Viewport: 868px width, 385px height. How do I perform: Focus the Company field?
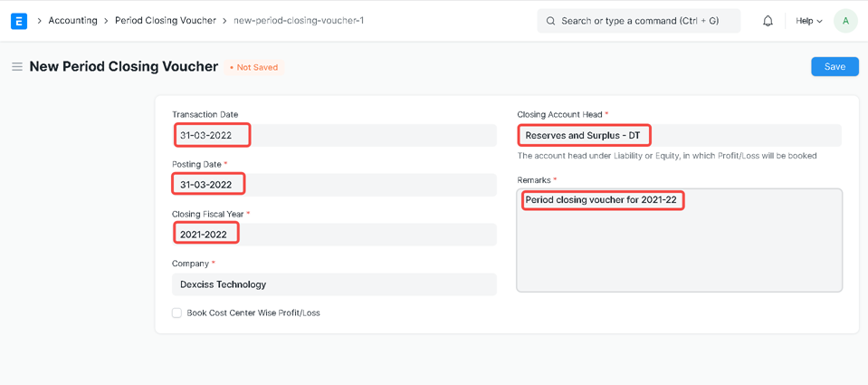[x=333, y=284]
